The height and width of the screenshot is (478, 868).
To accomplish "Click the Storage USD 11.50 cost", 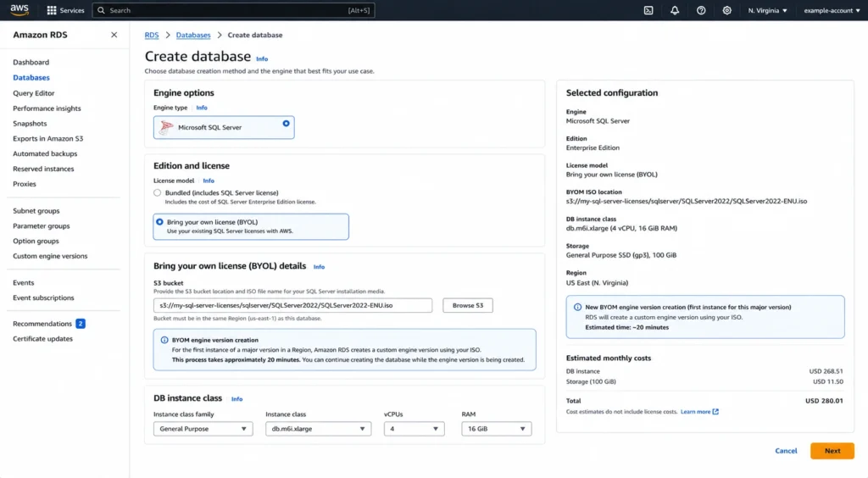I will [827, 381].
